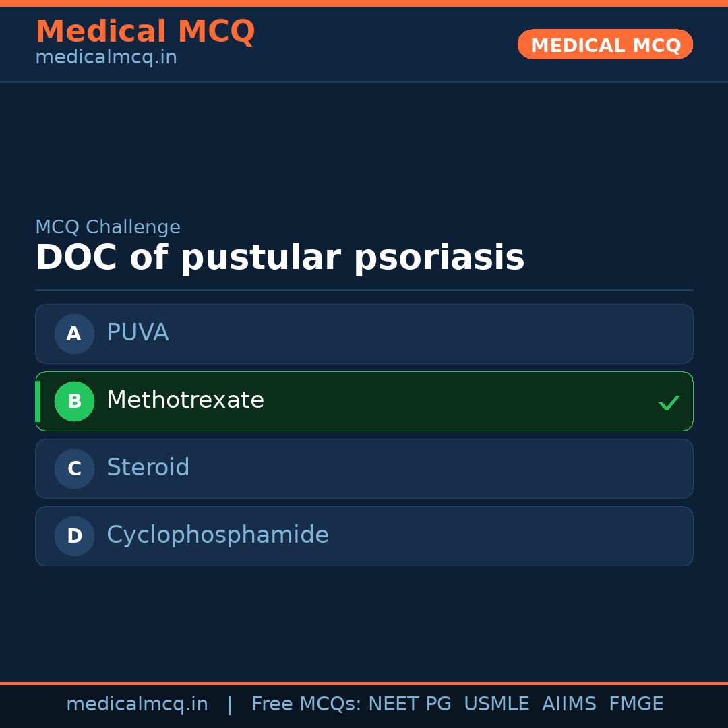Click the green accent bar beside Methotrexate

[38, 401]
